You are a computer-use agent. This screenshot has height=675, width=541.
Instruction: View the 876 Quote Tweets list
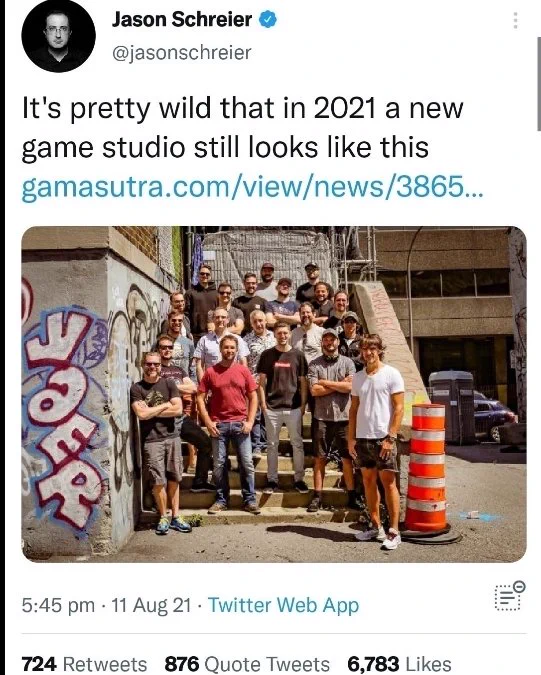[247, 664]
